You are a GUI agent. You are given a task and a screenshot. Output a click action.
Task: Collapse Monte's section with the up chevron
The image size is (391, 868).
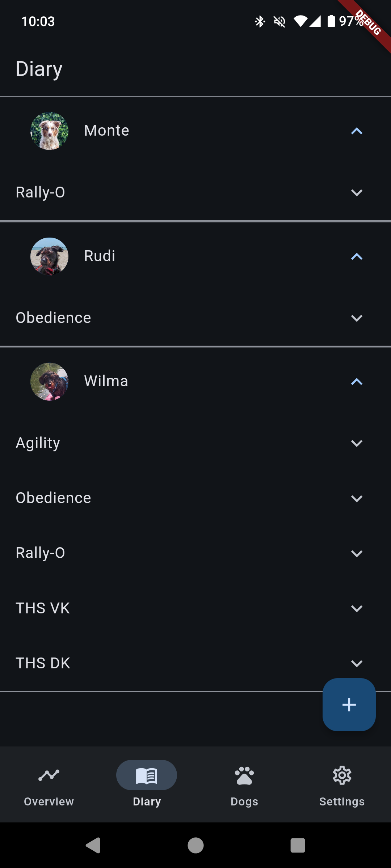tap(357, 131)
